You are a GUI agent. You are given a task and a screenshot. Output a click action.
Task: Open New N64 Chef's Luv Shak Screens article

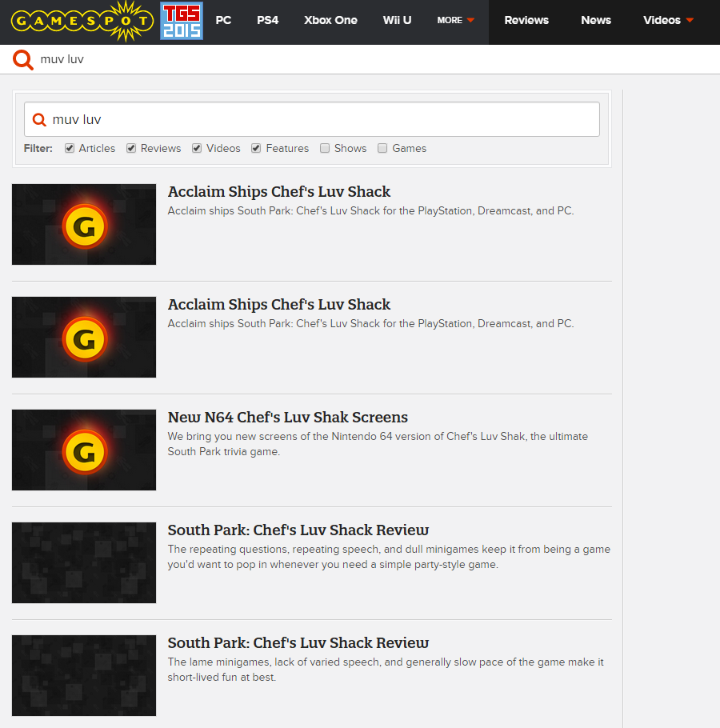(x=287, y=418)
